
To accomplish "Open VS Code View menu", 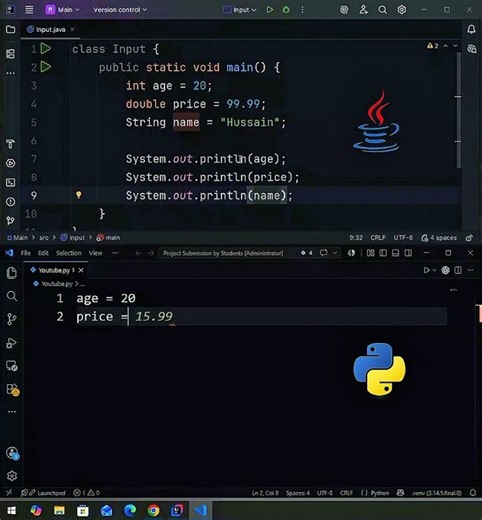I will pyautogui.click(x=95, y=253).
